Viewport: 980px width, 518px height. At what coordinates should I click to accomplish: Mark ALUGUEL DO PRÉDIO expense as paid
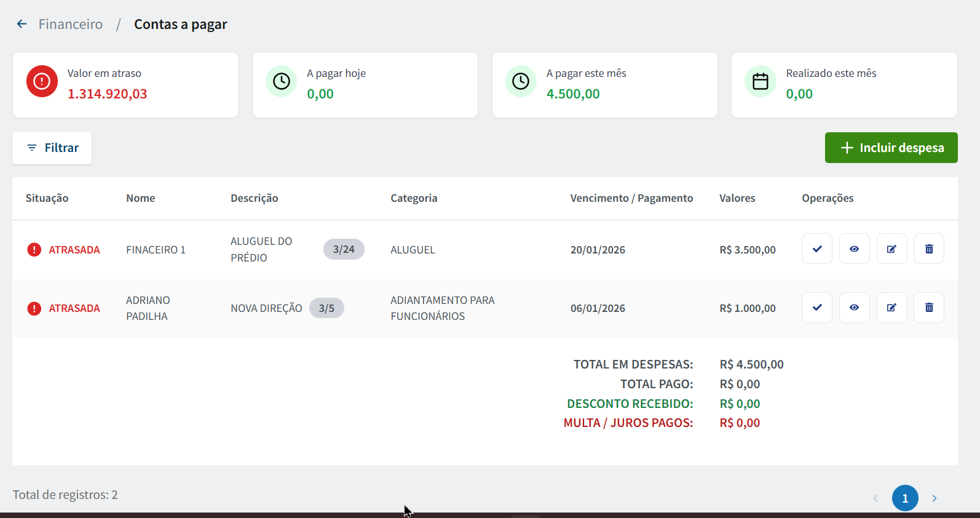816,249
